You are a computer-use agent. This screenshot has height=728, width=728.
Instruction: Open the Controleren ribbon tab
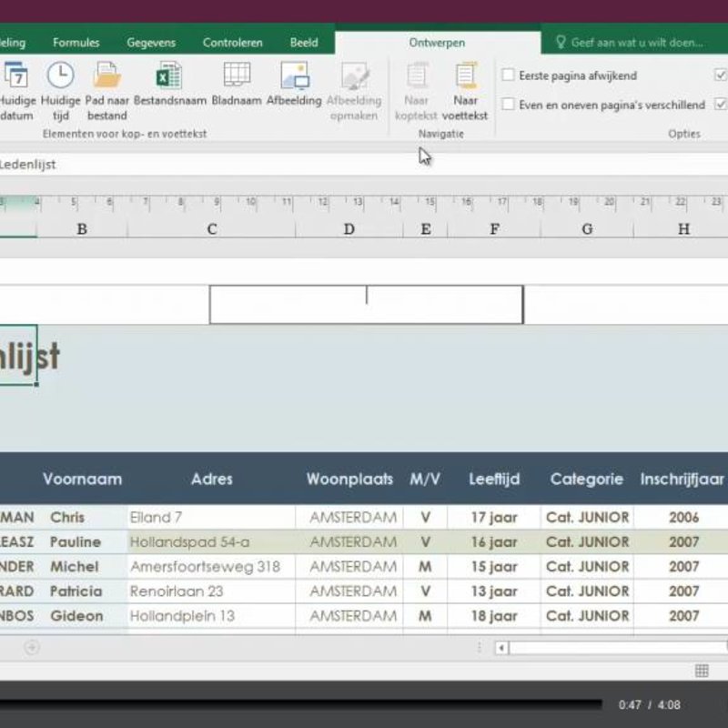pos(233,43)
